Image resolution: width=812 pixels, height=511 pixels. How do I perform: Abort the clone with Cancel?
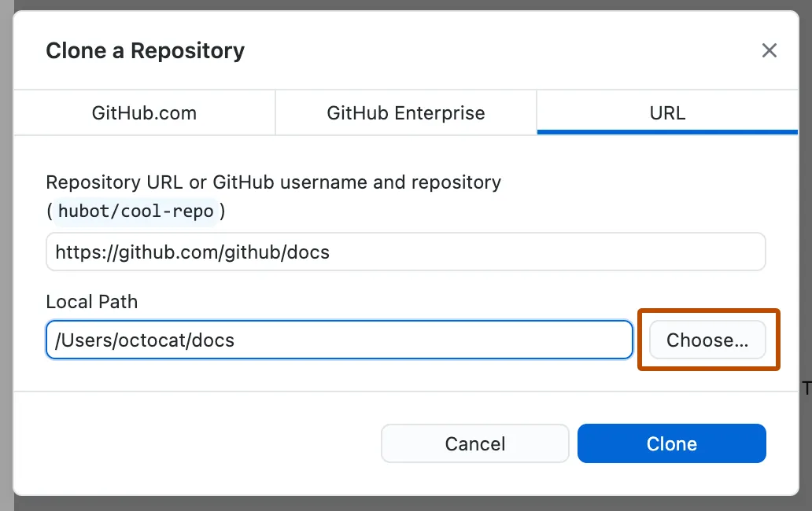474,443
